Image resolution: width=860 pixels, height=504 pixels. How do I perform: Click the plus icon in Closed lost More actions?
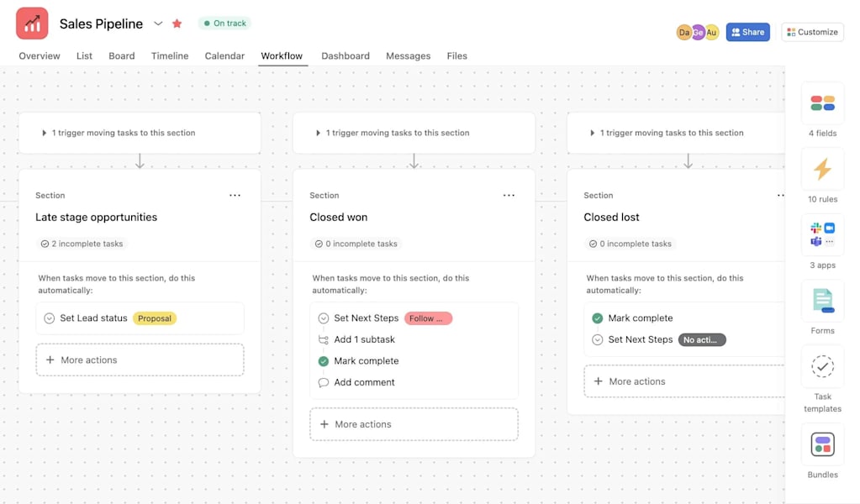tap(599, 381)
